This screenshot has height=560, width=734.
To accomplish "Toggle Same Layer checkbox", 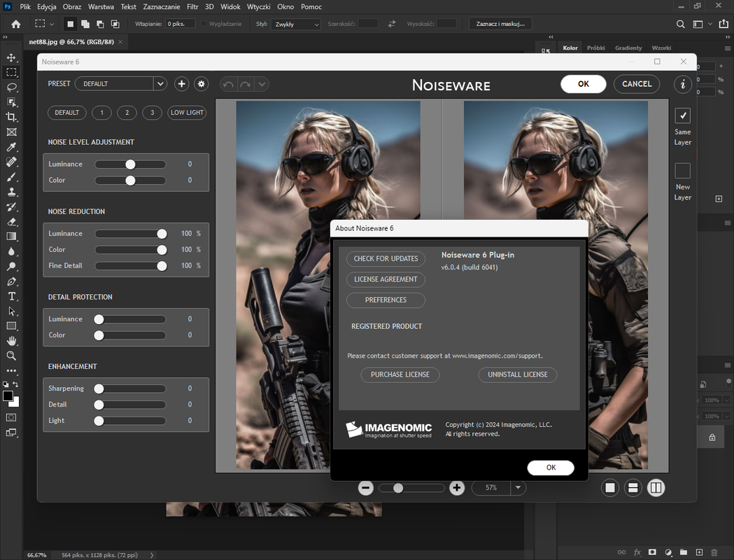I will pyautogui.click(x=682, y=115).
